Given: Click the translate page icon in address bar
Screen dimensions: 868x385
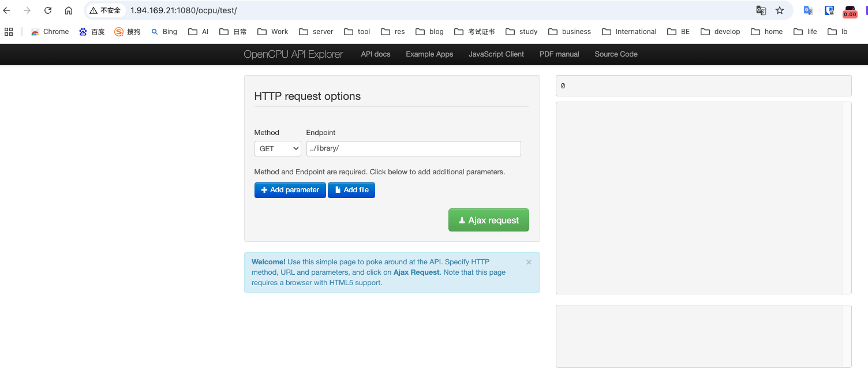Looking at the screenshot, I should [x=761, y=10].
